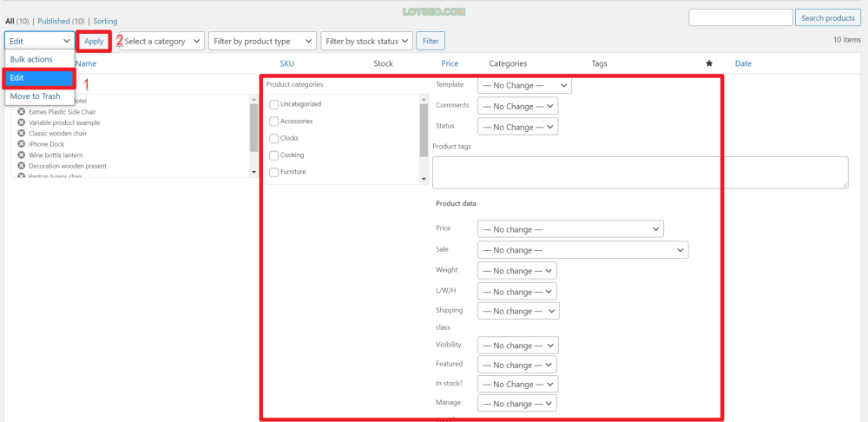Open the Visibility dropdown

click(x=517, y=346)
